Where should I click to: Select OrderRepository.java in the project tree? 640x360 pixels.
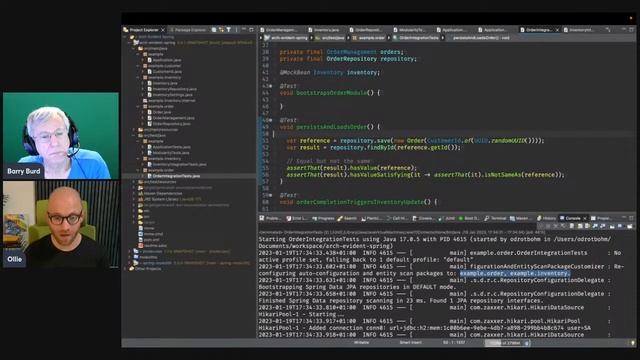169,124
